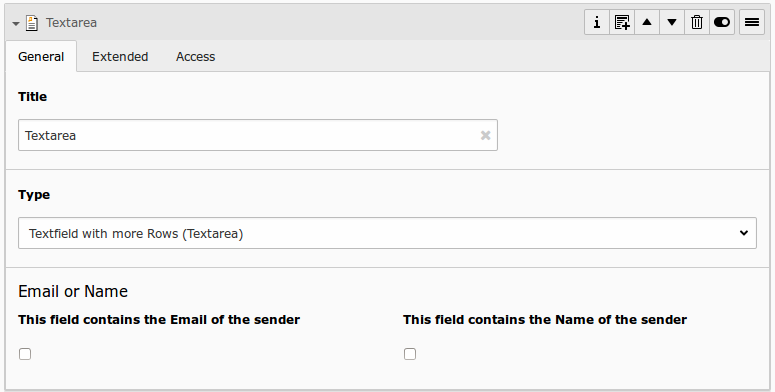Switch to the Extended tab

[120, 56]
